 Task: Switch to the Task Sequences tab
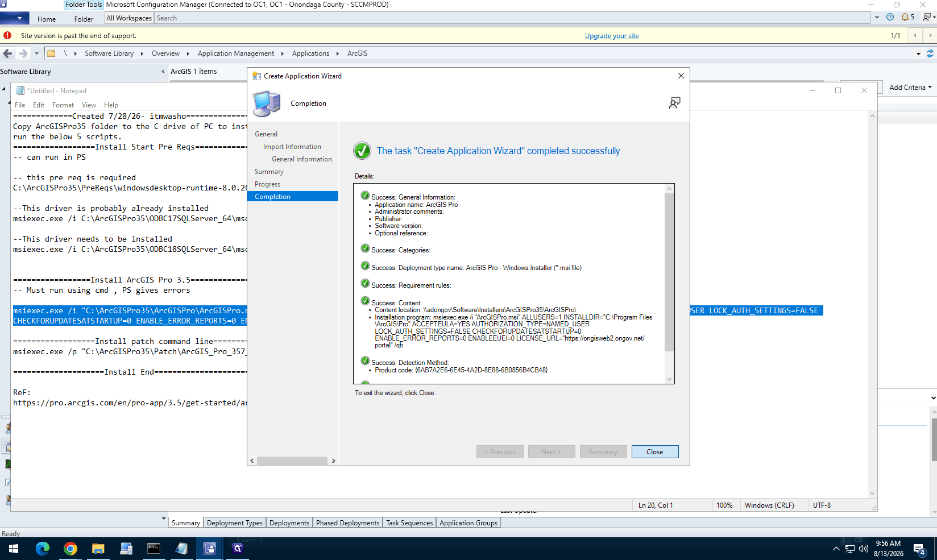(409, 522)
